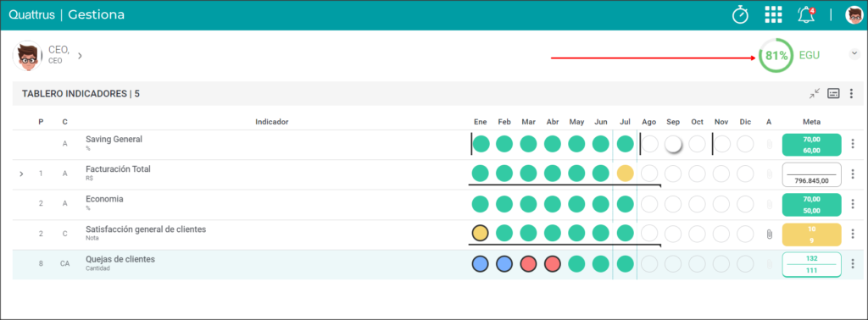868x320 pixels.
Task: Click Quattrus | Gestiona logo text
Action: pos(66,15)
